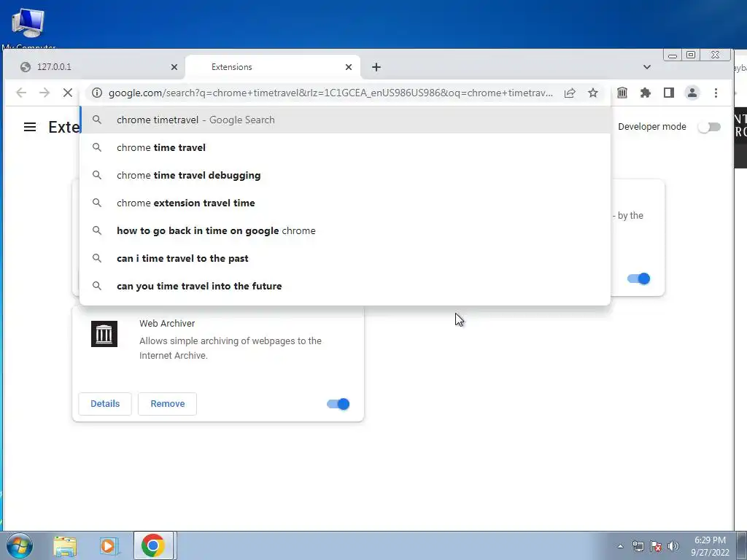Open the volume speaker tray icon
This screenshot has height=560, width=747.
[673, 546]
